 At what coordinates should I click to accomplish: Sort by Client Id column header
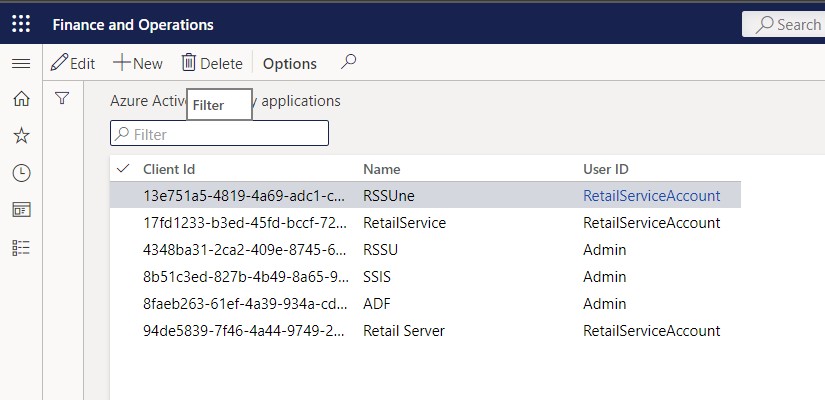pos(169,169)
